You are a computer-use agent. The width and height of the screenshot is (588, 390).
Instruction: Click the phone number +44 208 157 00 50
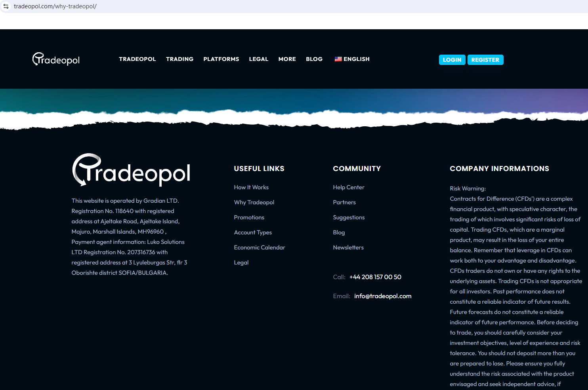click(x=375, y=277)
